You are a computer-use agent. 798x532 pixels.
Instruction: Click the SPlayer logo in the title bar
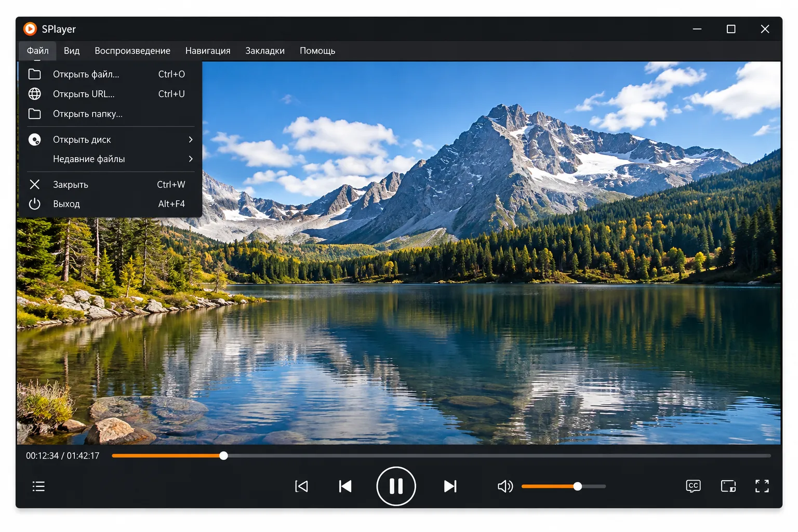(x=30, y=29)
